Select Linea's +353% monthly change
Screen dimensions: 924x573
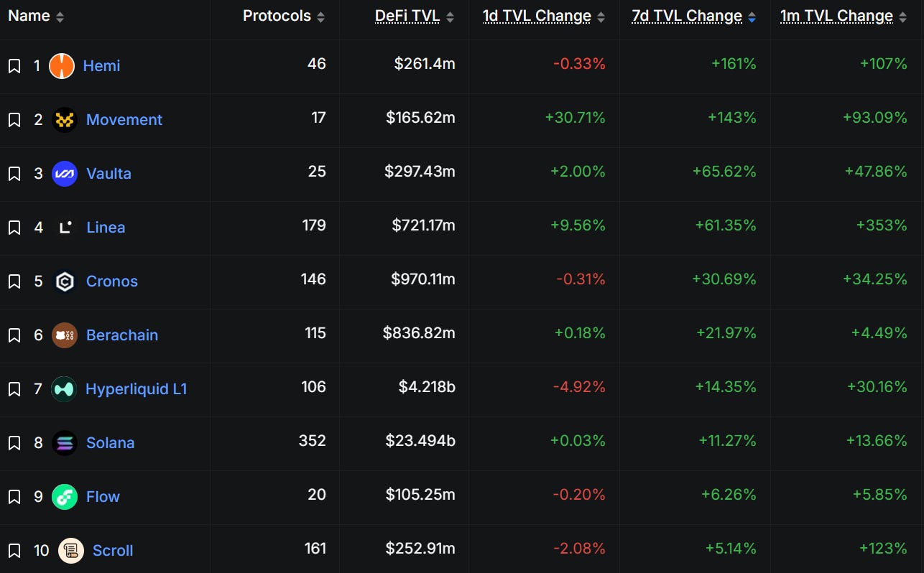pos(882,225)
